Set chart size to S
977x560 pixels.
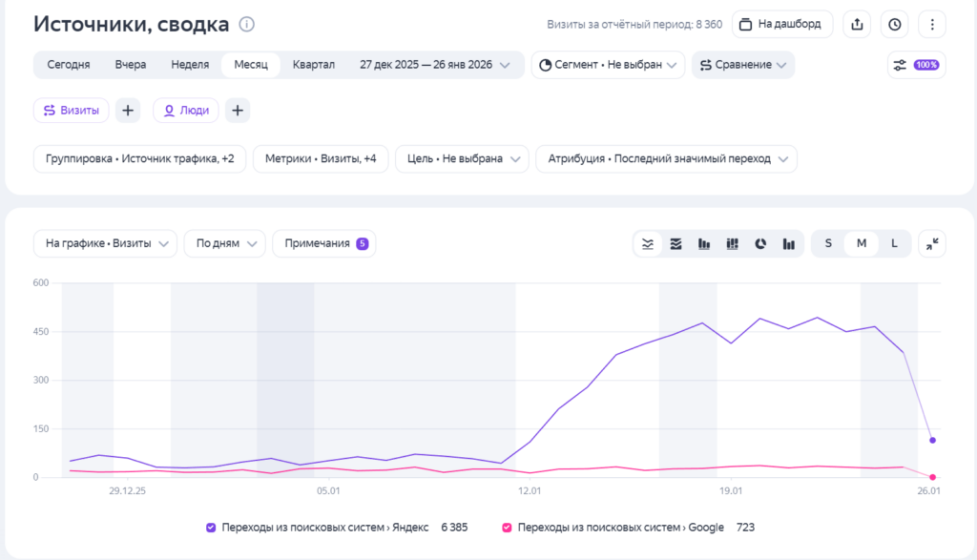[828, 243]
